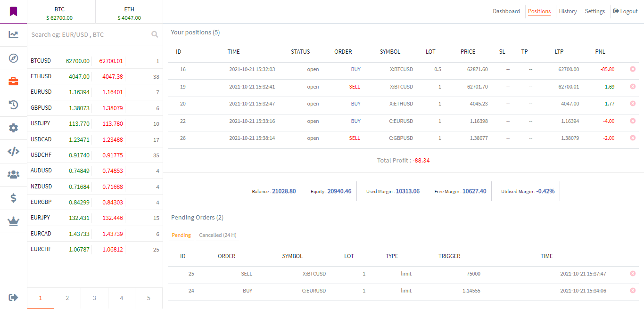Click the Equity value 20940.46
This screenshot has width=644, height=309.
[339, 191]
